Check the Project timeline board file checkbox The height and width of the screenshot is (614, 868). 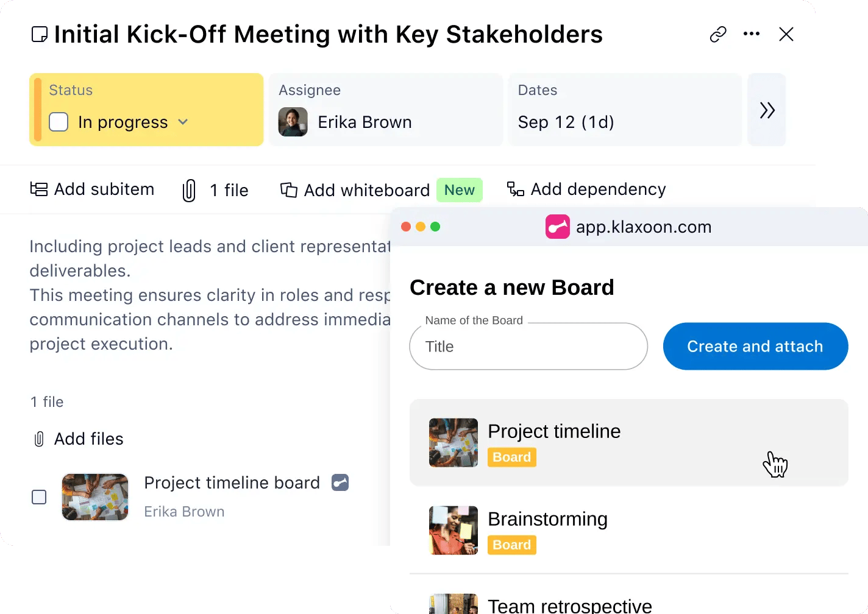tap(38, 497)
